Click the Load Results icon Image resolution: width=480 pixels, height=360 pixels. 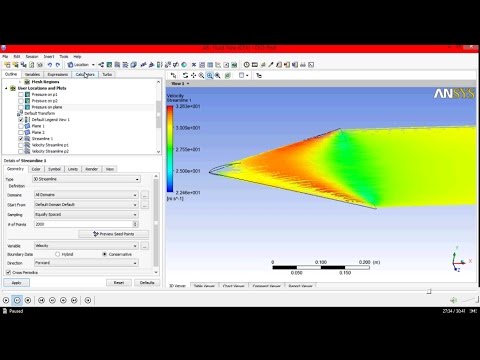pos(7,65)
